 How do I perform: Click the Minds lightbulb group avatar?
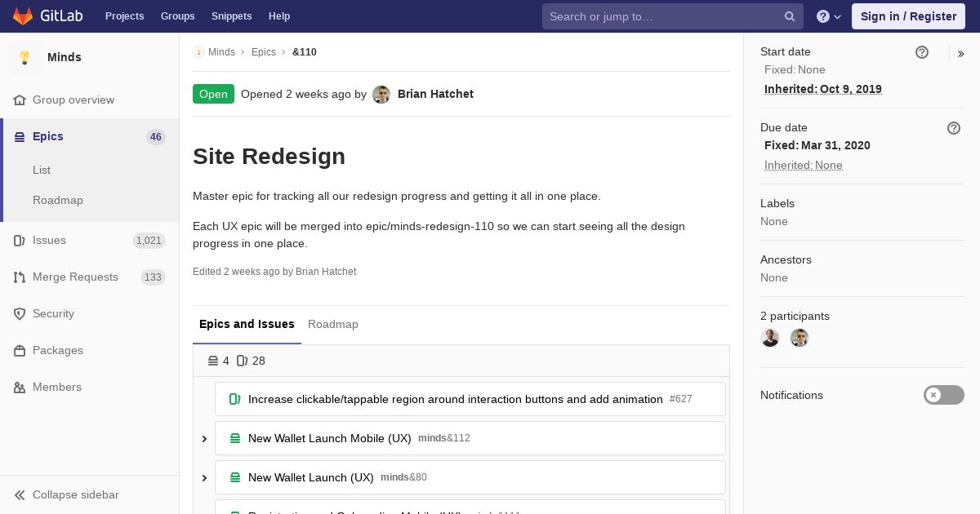24,57
